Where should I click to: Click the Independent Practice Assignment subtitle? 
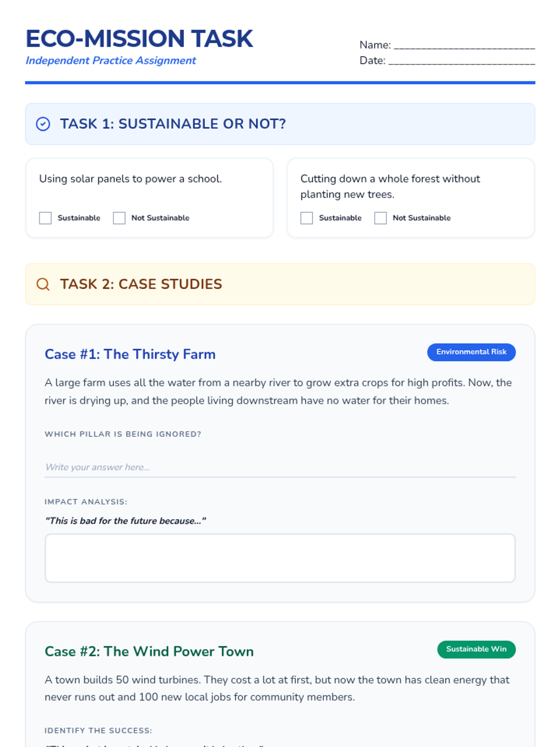(x=111, y=61)
